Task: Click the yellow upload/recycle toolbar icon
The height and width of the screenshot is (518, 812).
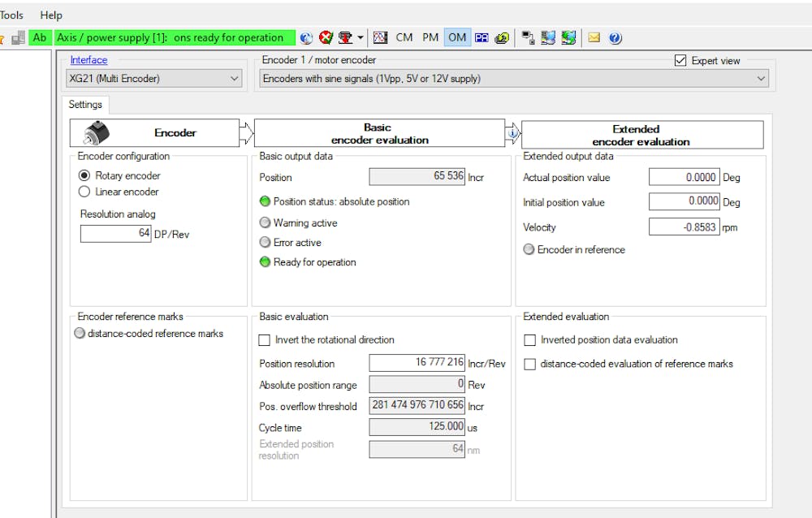Action: (503, 37)
